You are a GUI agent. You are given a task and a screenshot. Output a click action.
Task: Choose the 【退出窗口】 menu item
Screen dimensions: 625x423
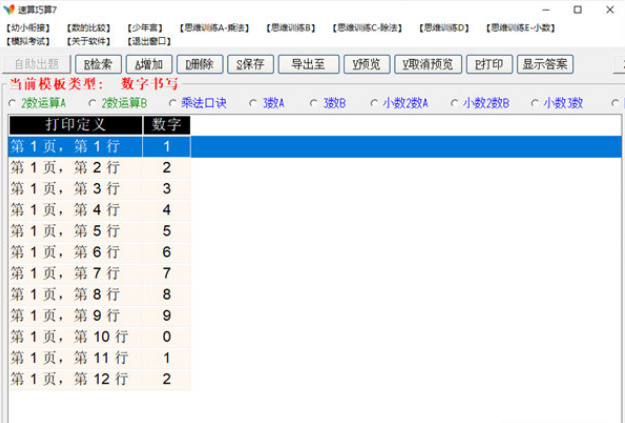pyautogui.click(x=149, y=41)
